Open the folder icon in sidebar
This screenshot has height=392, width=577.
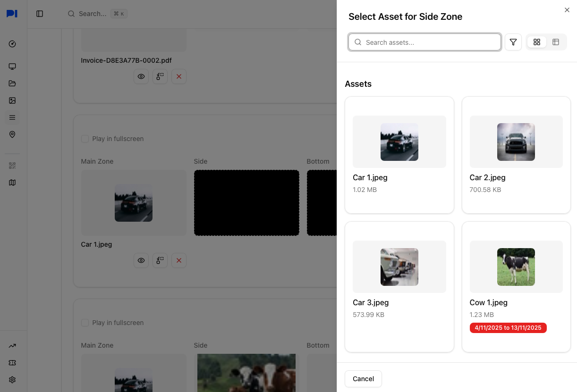[12, 83]
